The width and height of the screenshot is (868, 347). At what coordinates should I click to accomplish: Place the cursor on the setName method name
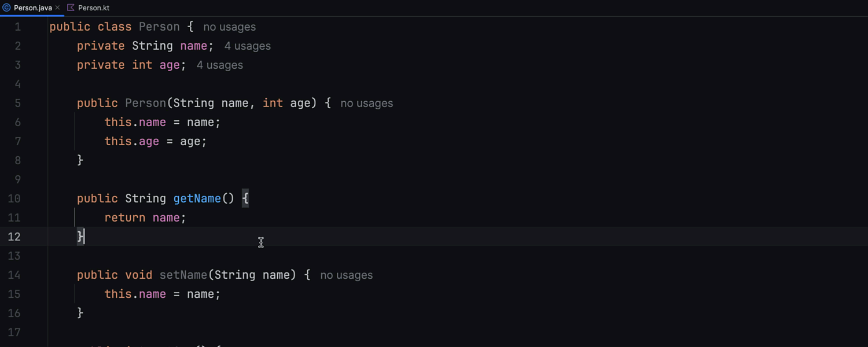point(183,275)
